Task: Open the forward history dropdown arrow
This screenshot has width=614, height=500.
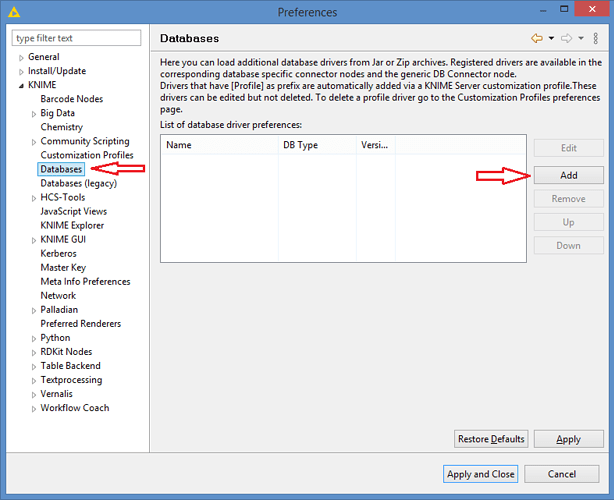Action: click(581, 38)
